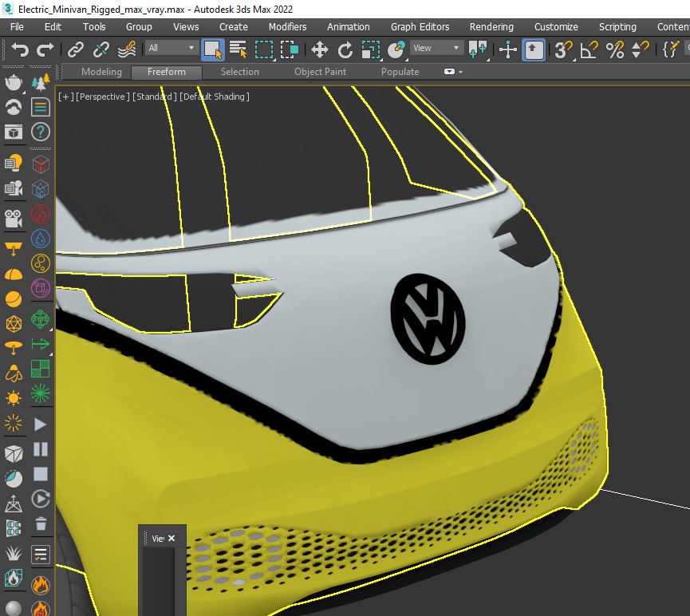Activate Select and Link tool
The height and width of the screenshot is (616, 690).
click(76, 49)
